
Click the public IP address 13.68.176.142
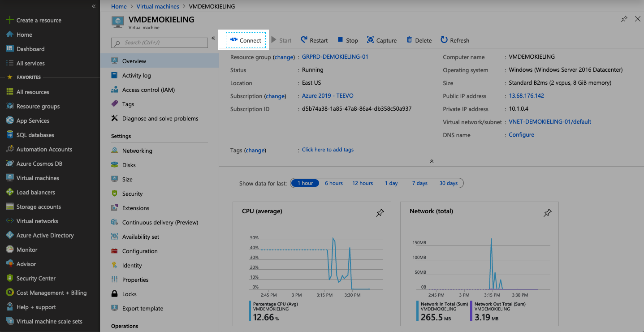[x=527, y=96]
